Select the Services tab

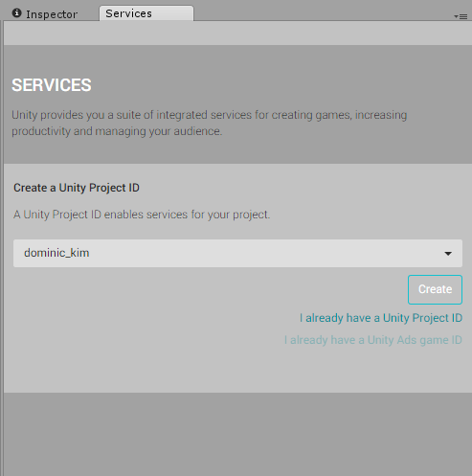pos(146,13)
